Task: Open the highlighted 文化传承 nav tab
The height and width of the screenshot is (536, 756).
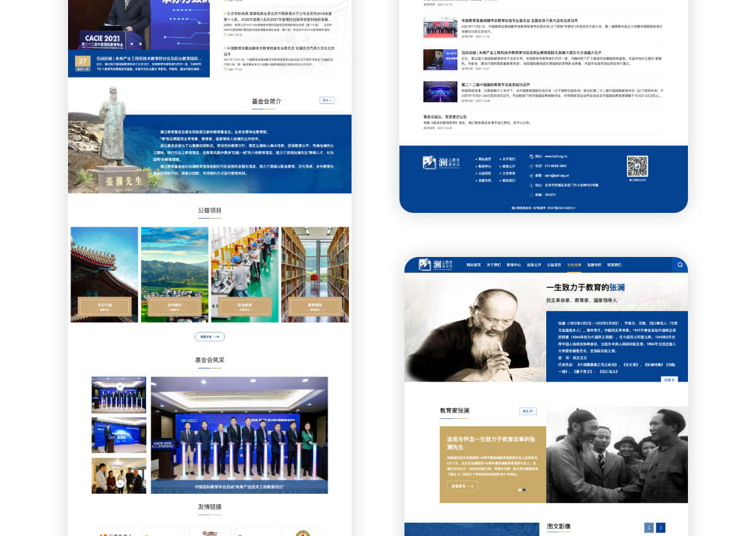Action: [x=573, y=265]
